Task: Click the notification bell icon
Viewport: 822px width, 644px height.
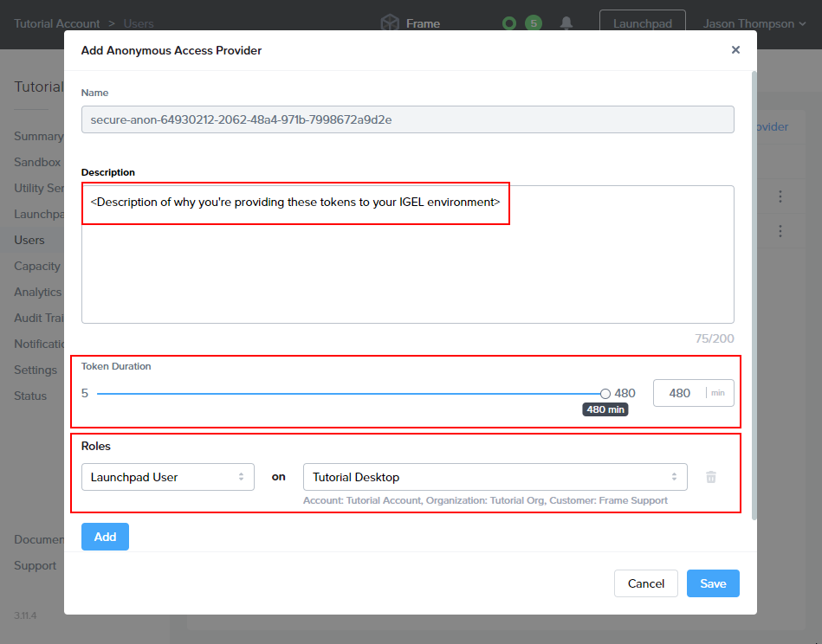Action: coord(566,23)
